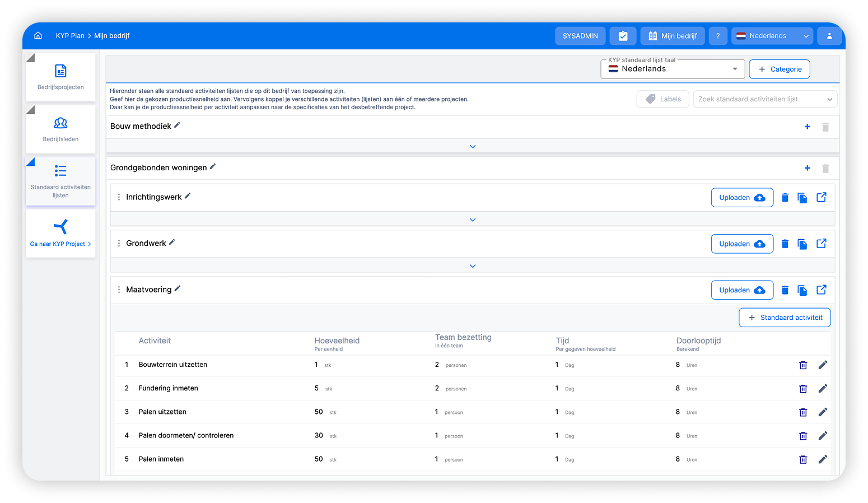Image resolution: width=868 pixels, height=503 pixels.
Task: Open the Mijn bedrijf header button
Action: 673,36
